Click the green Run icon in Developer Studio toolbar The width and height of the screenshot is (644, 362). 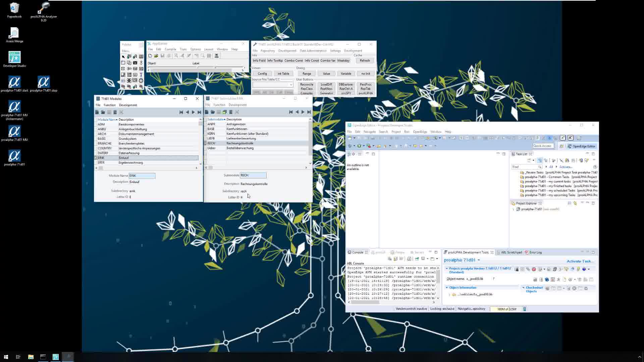tap(359, 146)
